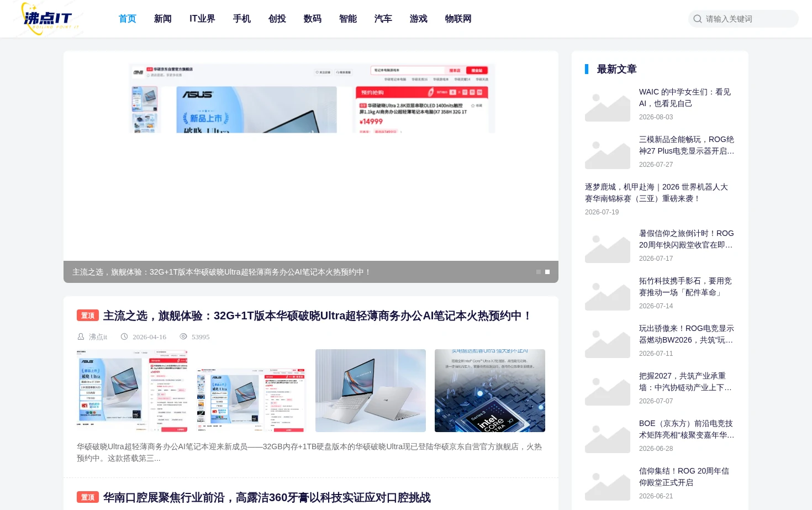Open sidebar article 玩出骄傲来！ROG电竞显示器
Screen dimensions: 812x510
687,334
